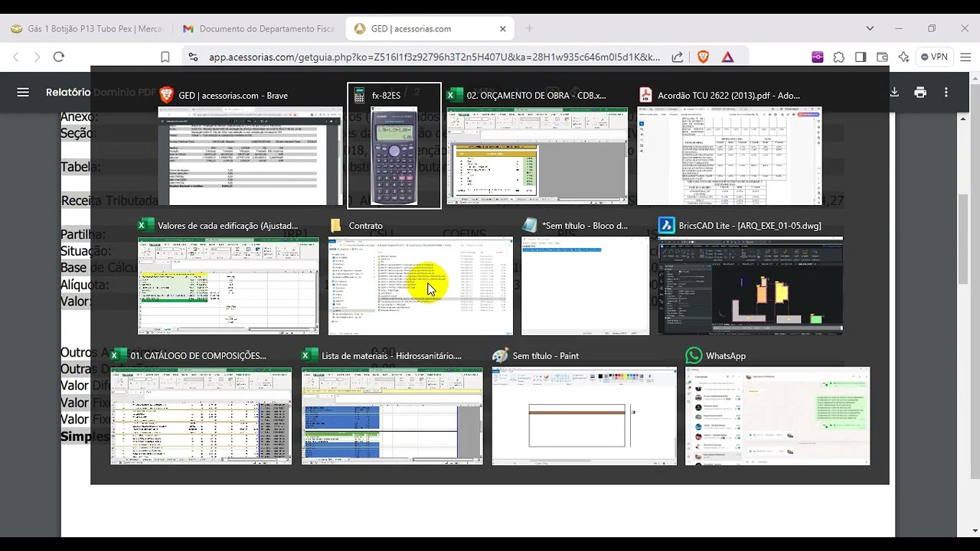The image size is (980, 551).
Task: Switch to the Contrato folder window
Action: [420, 275]
